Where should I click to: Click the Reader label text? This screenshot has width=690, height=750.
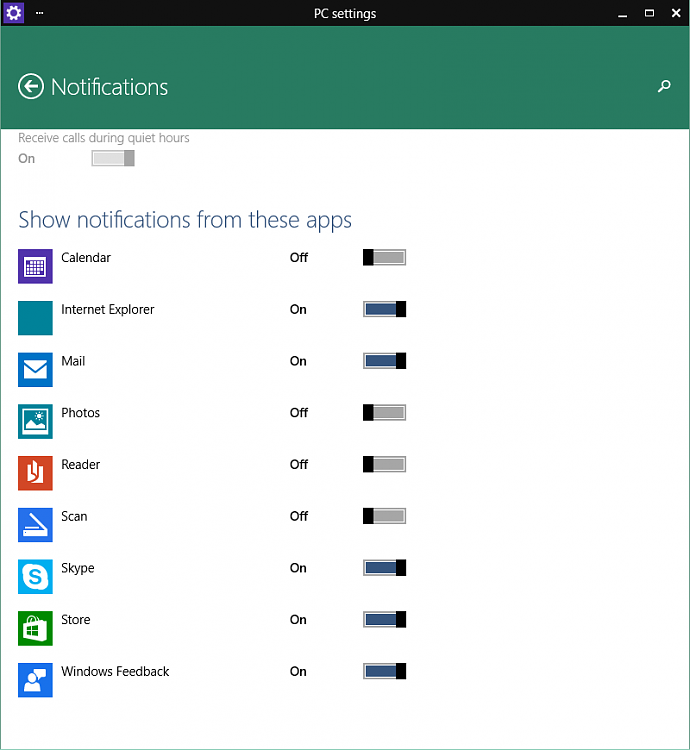tap(80, 464)
